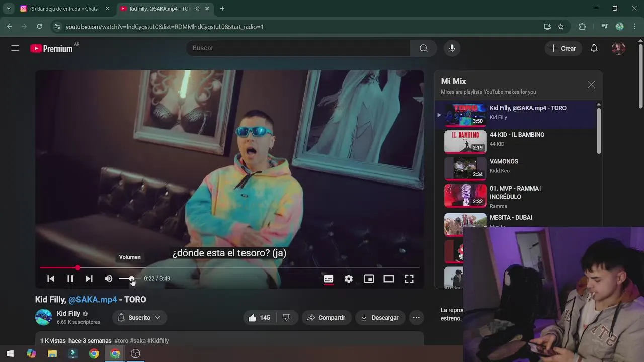Open File Explorer from taskbar
This screenshot has width=644, height=362.
pos(52,354)
